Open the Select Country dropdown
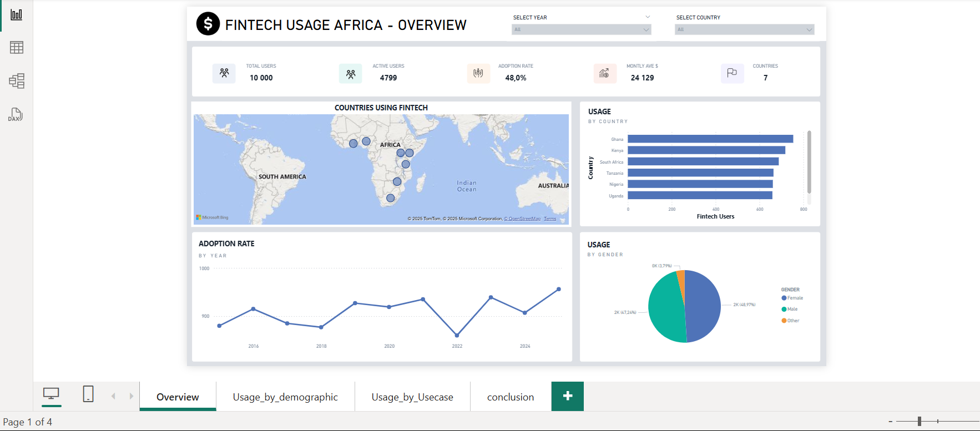Image resolution: width=980 pixels, height=431 pixels. click(x=744, y=29)
